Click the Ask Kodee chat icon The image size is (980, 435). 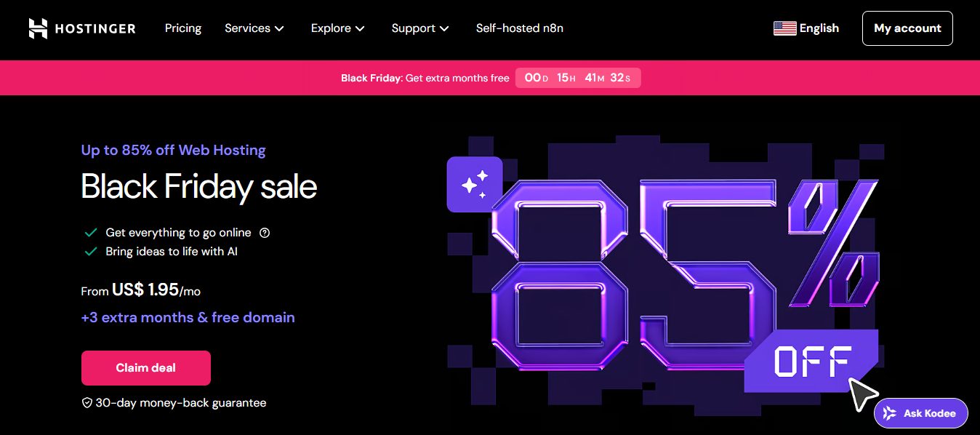889,413
